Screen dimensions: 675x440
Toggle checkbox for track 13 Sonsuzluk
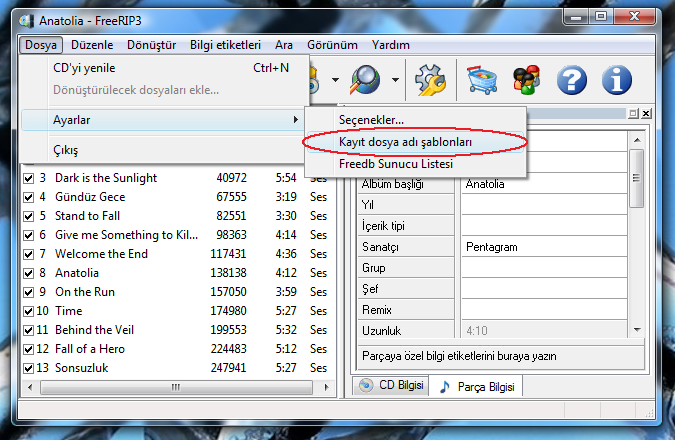pos(28,368)
